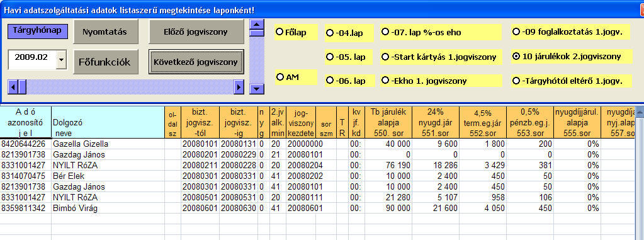Click the 4 050 term.eg.jár cell

pos(483,208)
